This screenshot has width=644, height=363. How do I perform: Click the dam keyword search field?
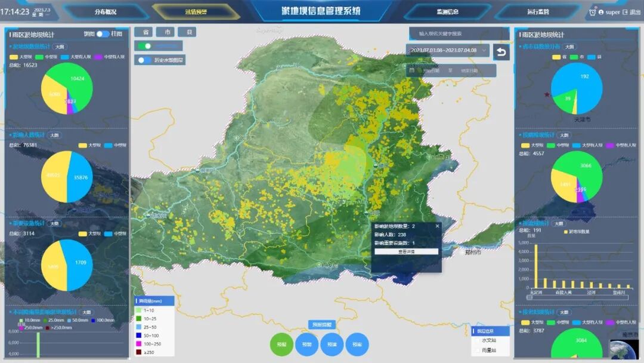coord(459,33)
